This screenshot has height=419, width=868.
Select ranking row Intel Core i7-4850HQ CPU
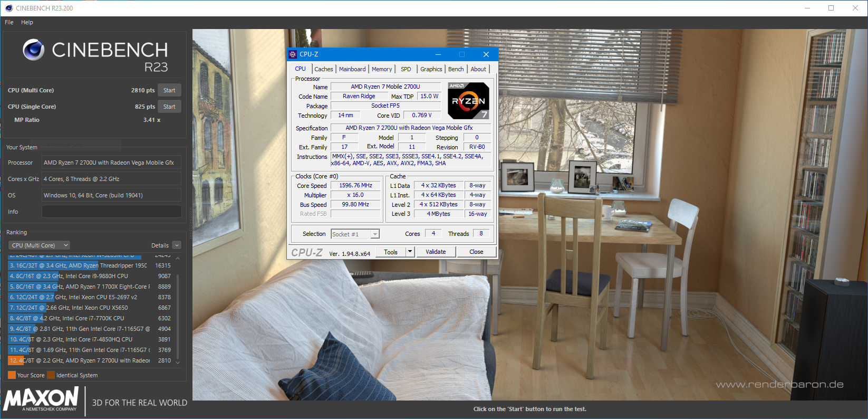[x=90, y=339]
